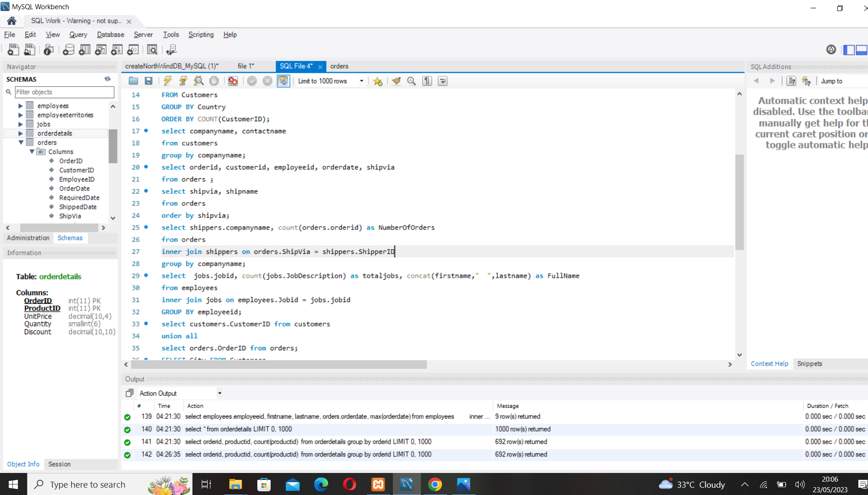This screenshot has width=868, height=495.
Task: Switch to the Administration tab
Action: pyautogui.click(x=28, y=238)
